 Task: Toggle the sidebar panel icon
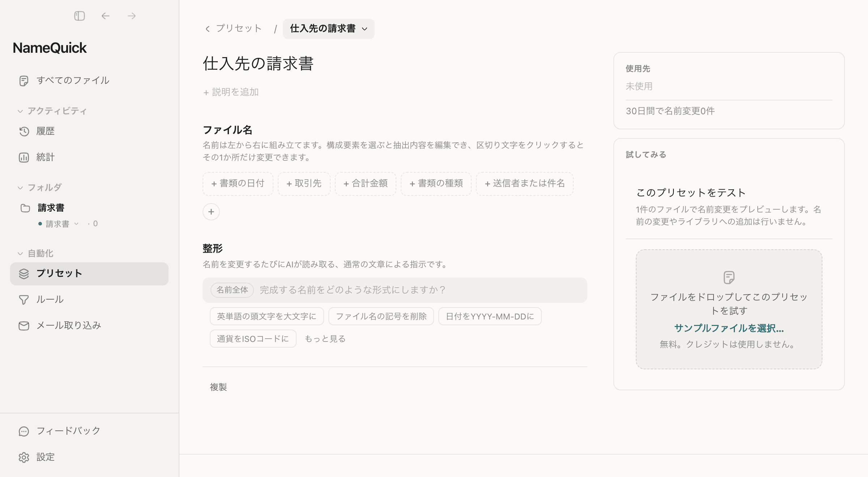(x=80, y=16)
